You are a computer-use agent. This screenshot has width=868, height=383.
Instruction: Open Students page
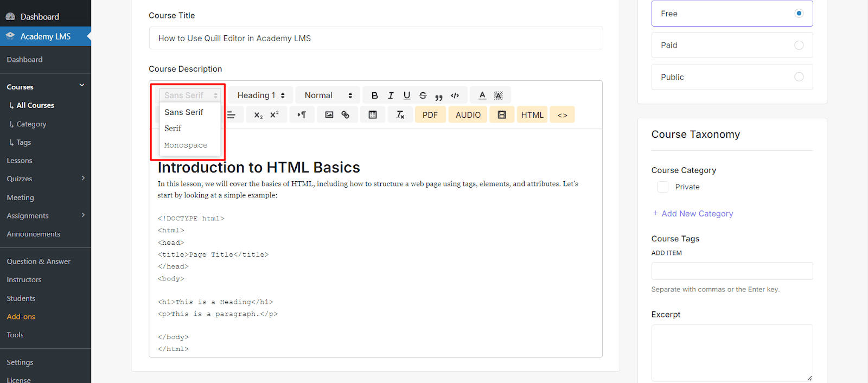click(21, 298)
